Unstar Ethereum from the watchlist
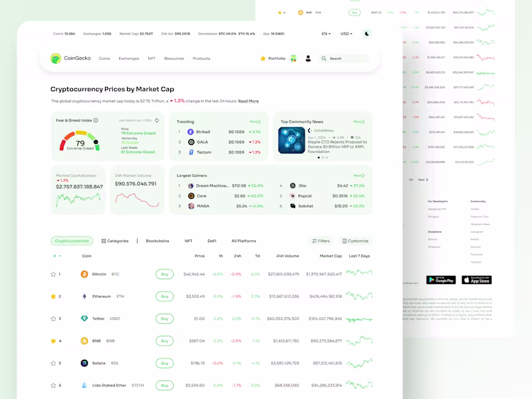The image size is (532, 399). 52,296
